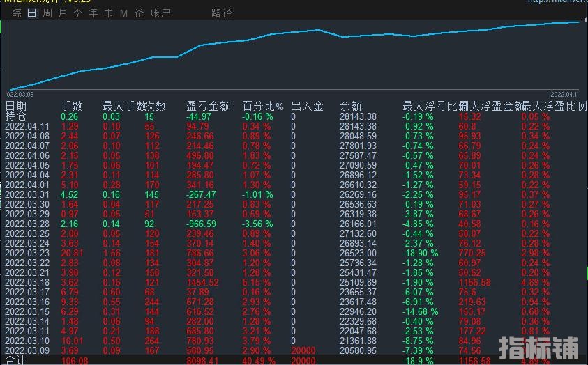588x365 pixels.
Task: Select the 2022.03.14 date row
Action: click(27, 321)
